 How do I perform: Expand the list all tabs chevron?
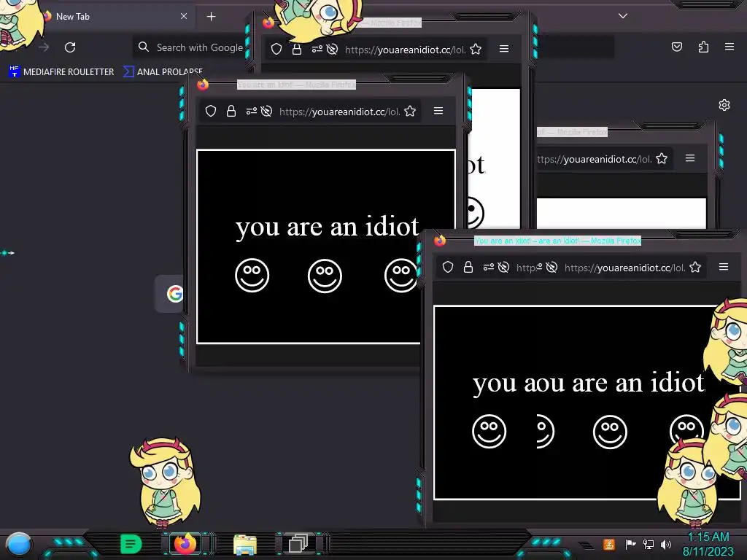tap(623, 16)
